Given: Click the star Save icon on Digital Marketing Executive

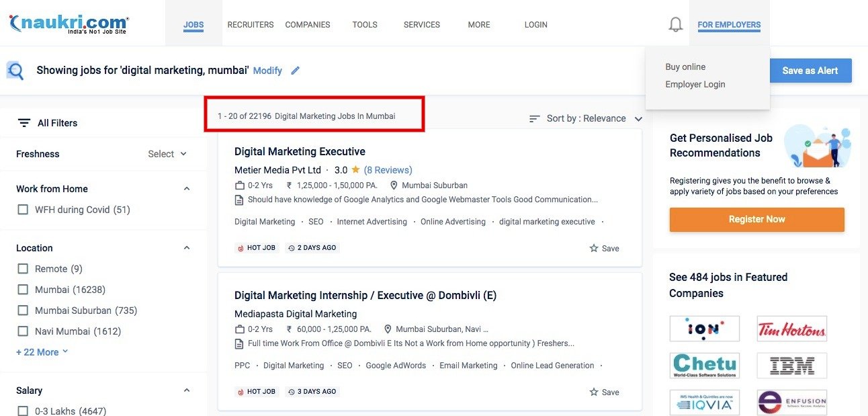Looking at the screenshot, I should tap(594, 248).
